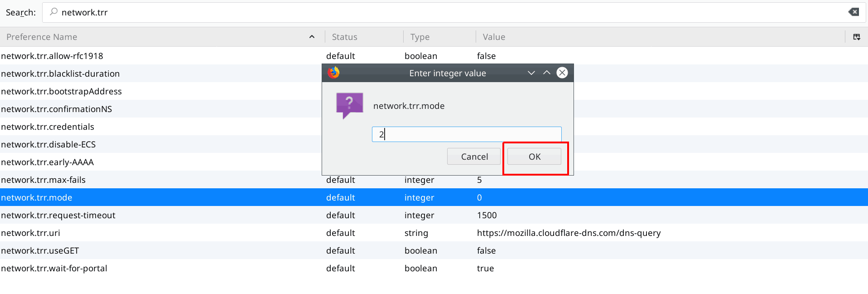This screenshot has height=294, width=868.
Task: Close the Enter integer value dialog
Action: [x=562, y=73]
